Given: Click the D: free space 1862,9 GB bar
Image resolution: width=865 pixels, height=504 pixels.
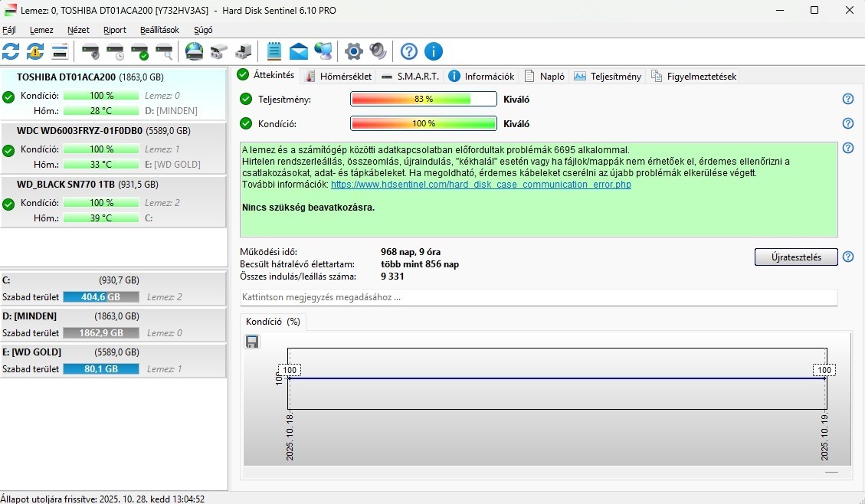Looking at the screenshot, I should tap(101, 333).
